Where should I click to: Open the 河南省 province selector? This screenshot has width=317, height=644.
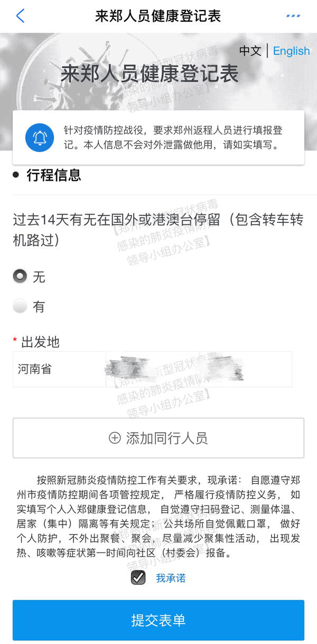pyautogui.click(x=59, y=369)
